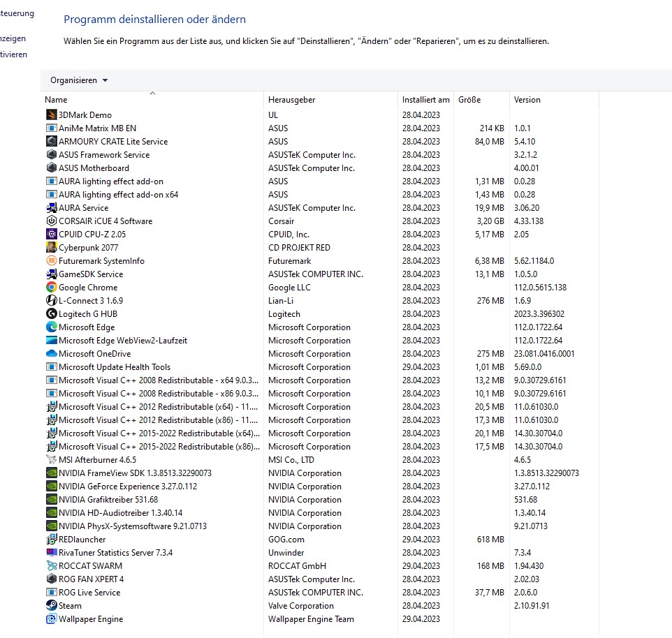The height and width of the screenshot is (638, 672).
Task: Click the MSI Afterburner 4.6.5 icon
Action: coord(52,460)
